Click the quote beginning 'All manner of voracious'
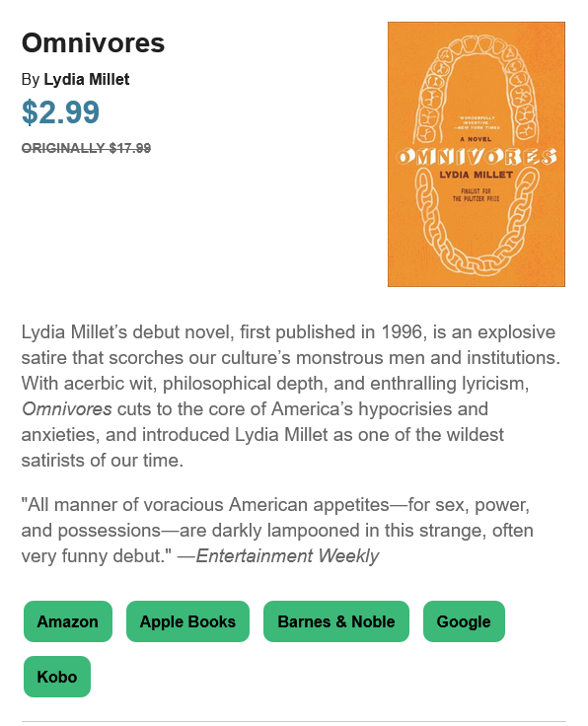Screen dimensions: 588x726 (277, 530)
